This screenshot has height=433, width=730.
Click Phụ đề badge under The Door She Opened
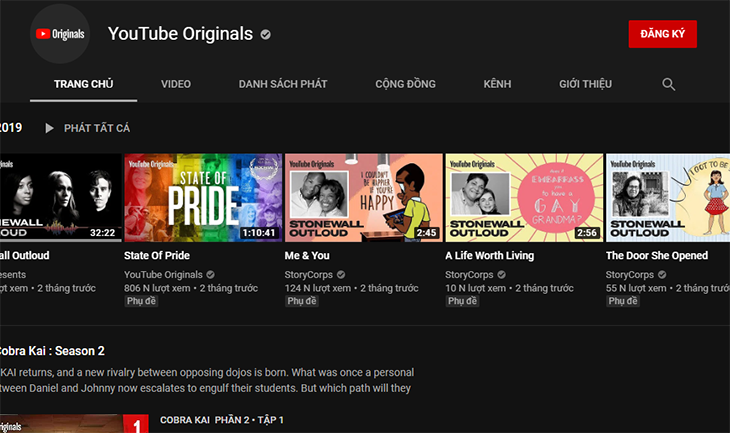[x=623, y=301]
